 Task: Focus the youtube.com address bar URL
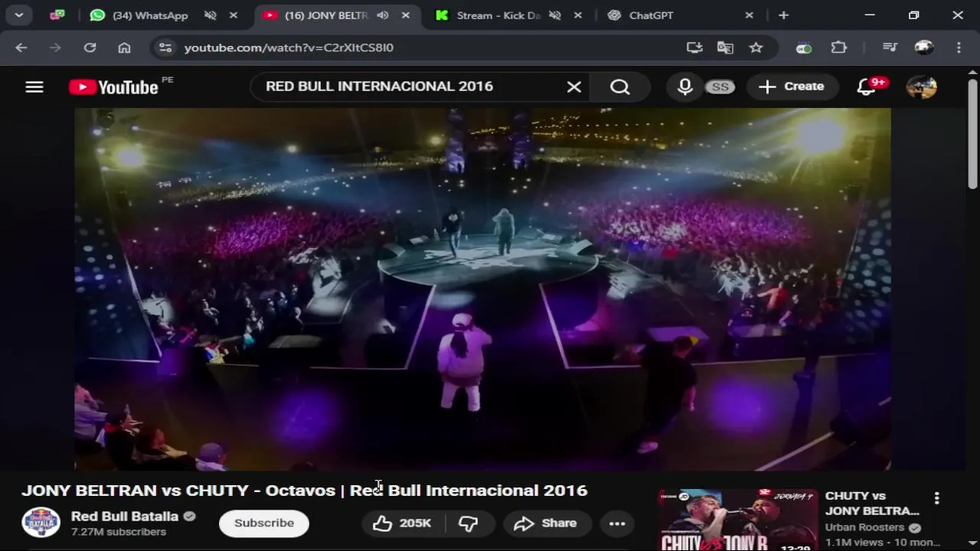[289, 47]
